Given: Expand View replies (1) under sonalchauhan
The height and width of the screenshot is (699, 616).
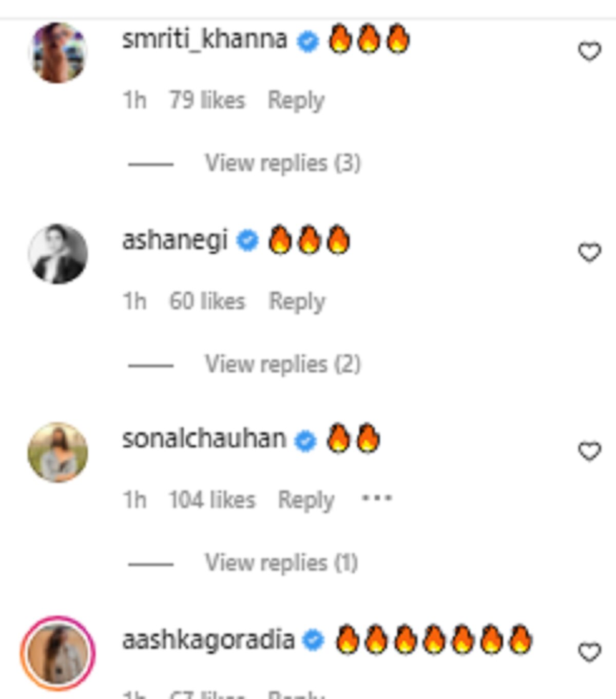Looking at the screenshot, I should [281, 563].
